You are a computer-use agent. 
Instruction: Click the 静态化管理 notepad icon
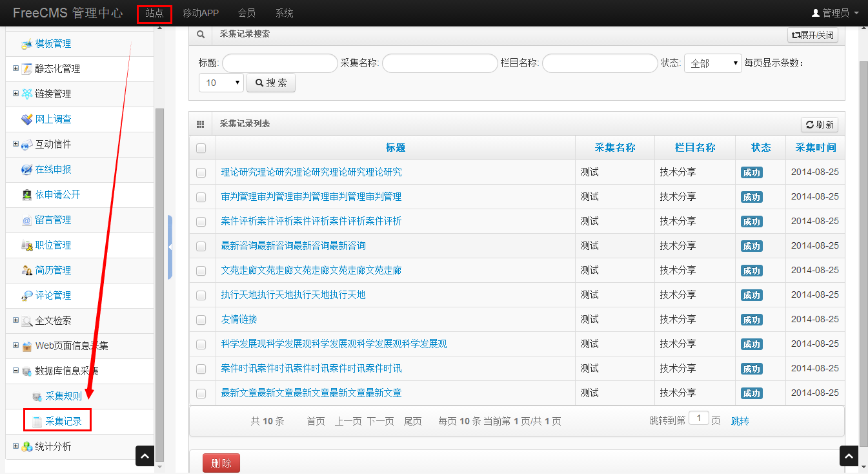pos(26,69)
